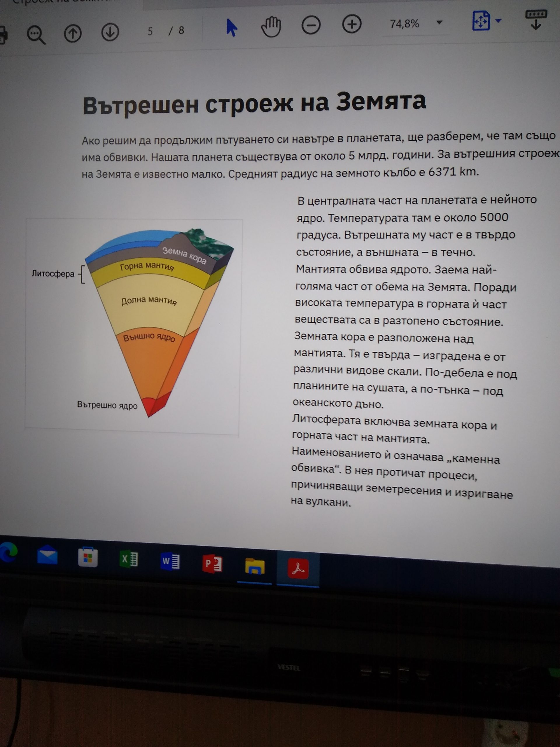560x747 pixels.
Task: Click the fit page view icon
Action: point(481,21)
